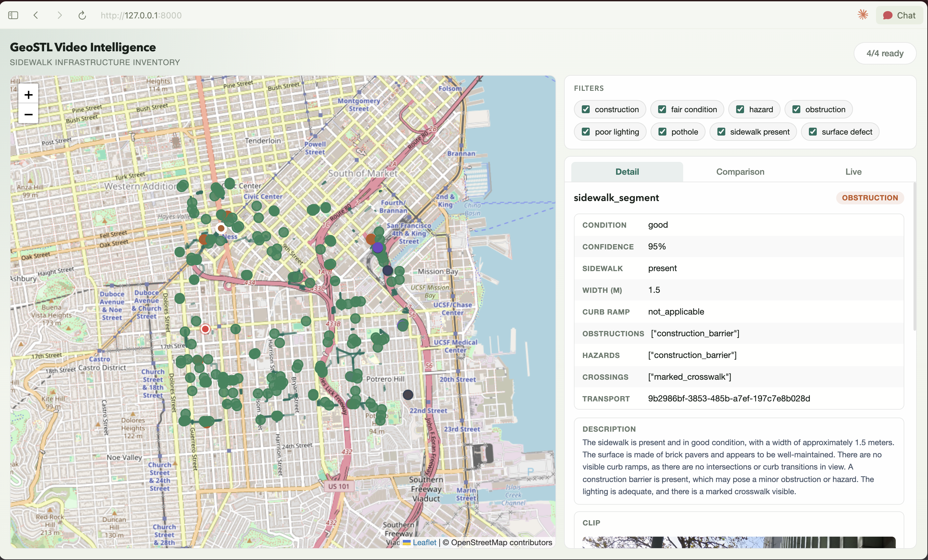Toggle the poor lighting filter
This screenshot has width=928, height=560.
(586, 132)
